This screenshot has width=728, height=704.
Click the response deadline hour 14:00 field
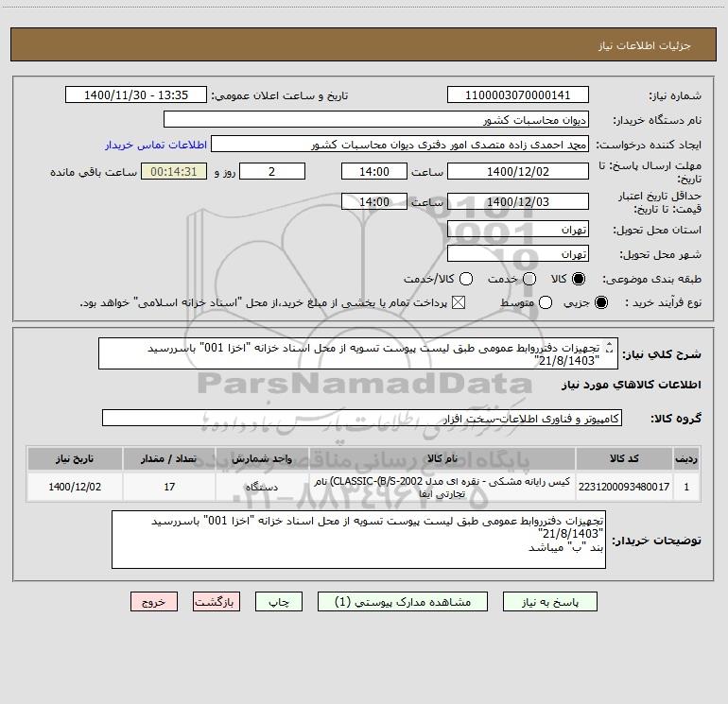click(x=374, y=171)
